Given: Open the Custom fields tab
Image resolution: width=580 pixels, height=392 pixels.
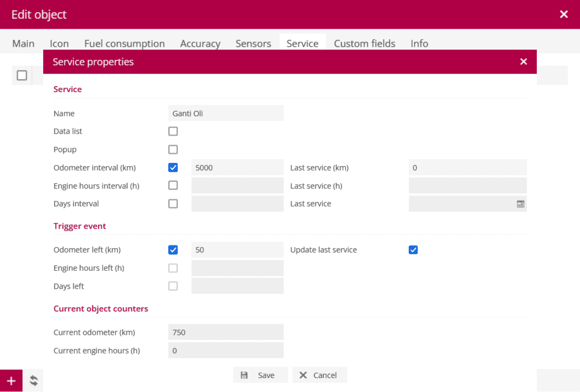Looking at the screenshot, I should (x=364, y=43).
